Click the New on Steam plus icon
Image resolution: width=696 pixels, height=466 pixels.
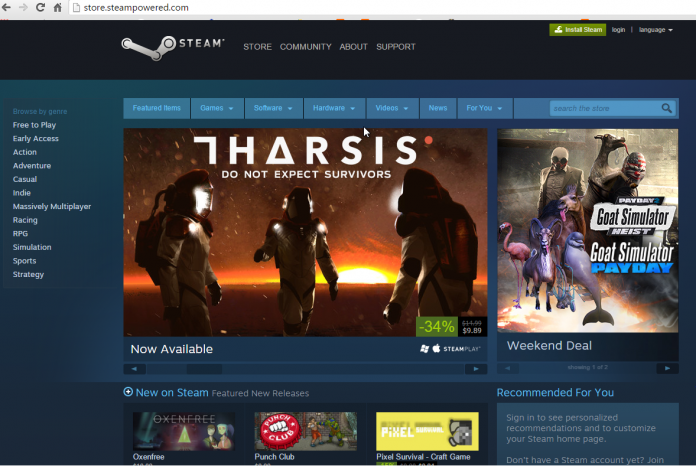tap(128, 392)
